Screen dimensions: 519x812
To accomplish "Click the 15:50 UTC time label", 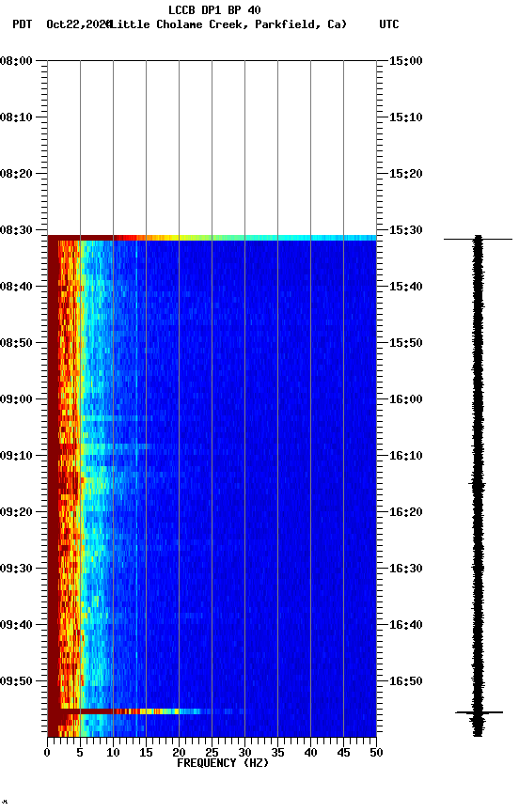I will [406, 343].
